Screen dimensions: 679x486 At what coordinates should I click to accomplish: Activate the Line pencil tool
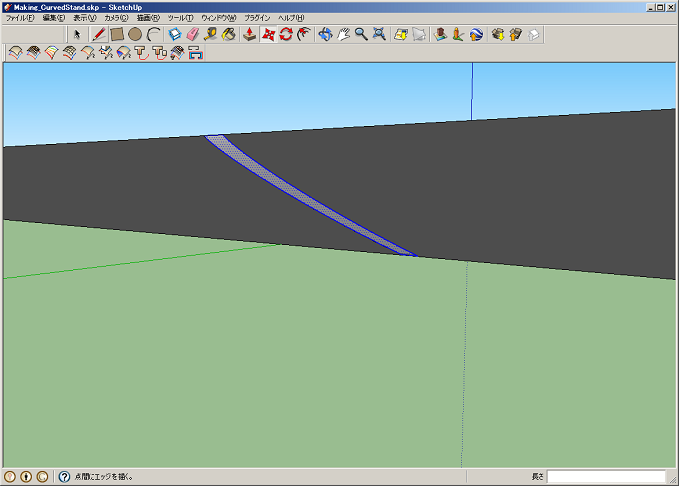(98, 34)
